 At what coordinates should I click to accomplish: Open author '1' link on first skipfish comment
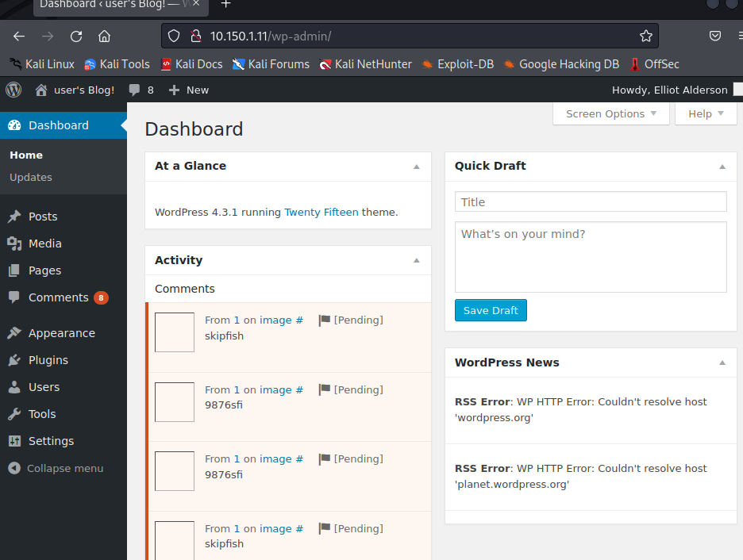[x=237, y=320]
